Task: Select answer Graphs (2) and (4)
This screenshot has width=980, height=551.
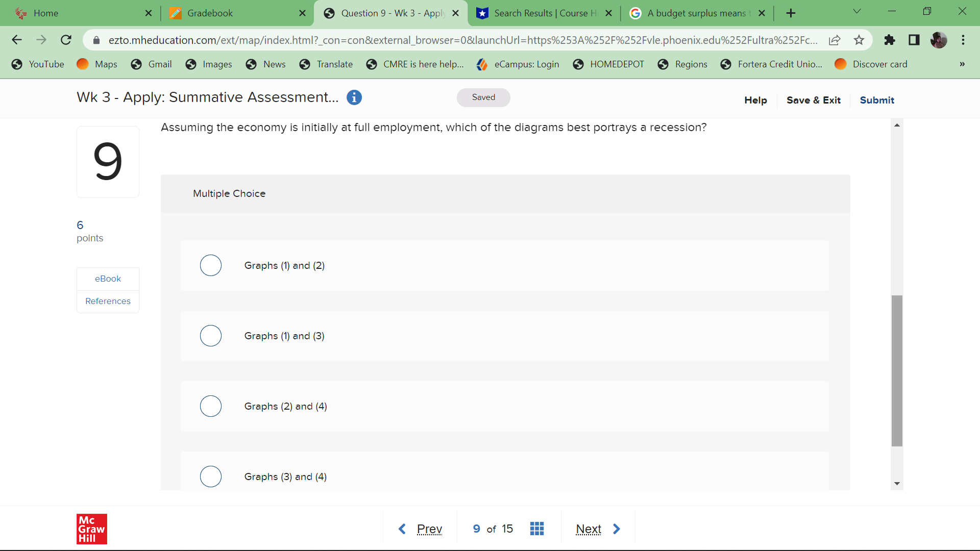Action: (210, 406)
